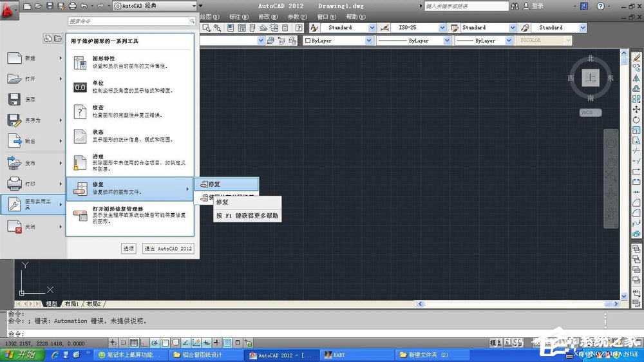Viewport: 644px width, 362px height.
Task: Click 退出 AutoCAD 2012 button
Action: pyautogui.click(x=167, y=249)
